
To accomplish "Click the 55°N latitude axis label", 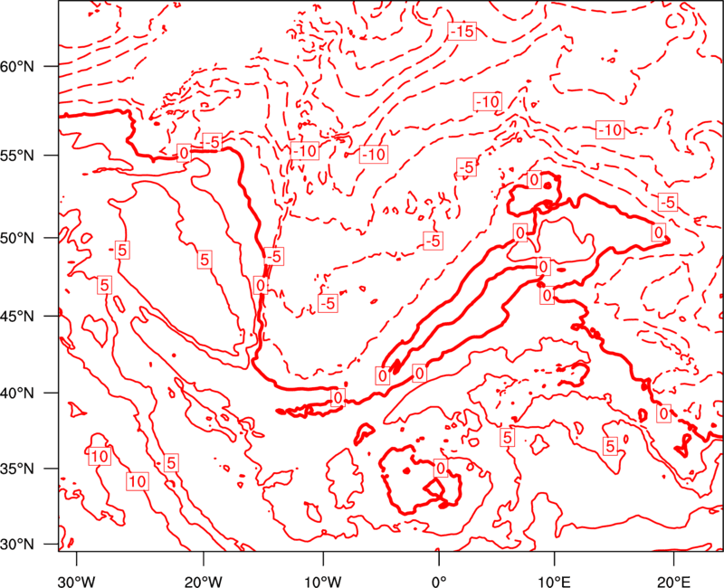I will click(17, 156).
